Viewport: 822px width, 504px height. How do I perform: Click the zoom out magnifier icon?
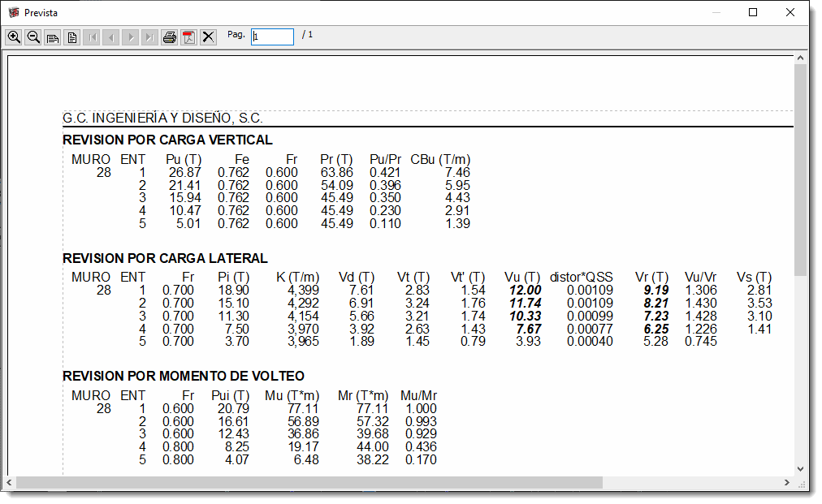33,37
